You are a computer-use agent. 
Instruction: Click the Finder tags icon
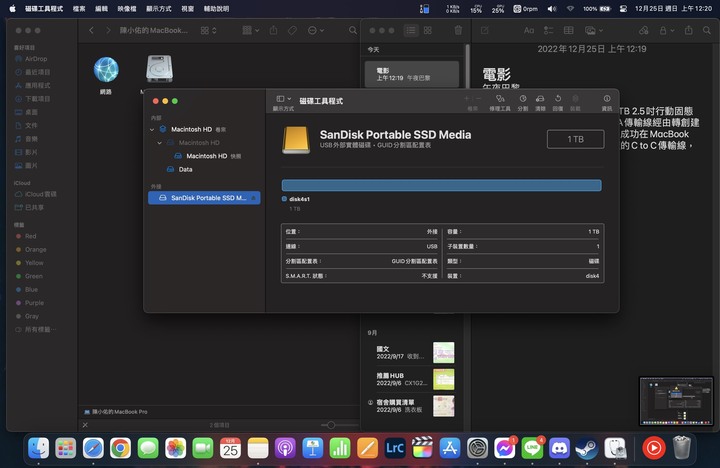(292, 30)
